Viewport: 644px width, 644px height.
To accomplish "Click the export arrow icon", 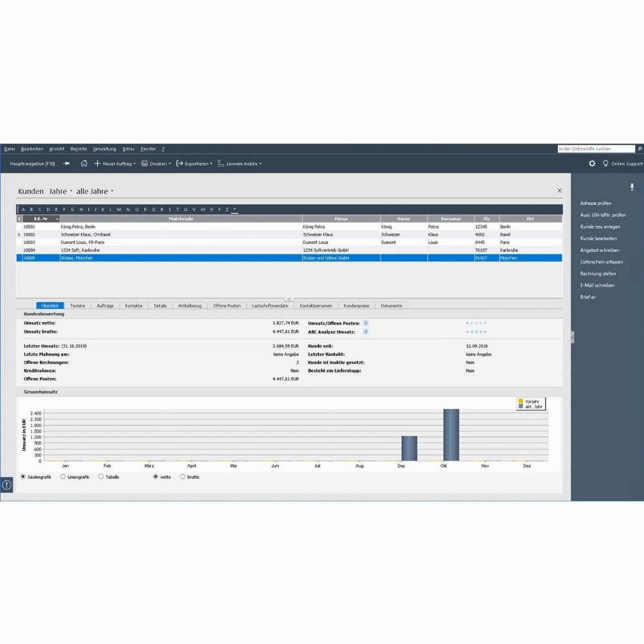I will (180, 164).
